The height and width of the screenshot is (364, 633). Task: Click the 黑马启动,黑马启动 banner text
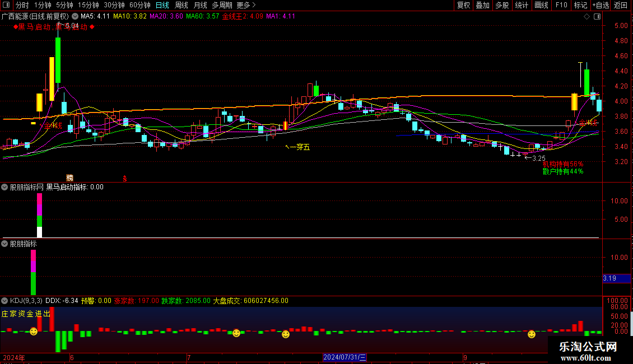click(x=54, y=27)
